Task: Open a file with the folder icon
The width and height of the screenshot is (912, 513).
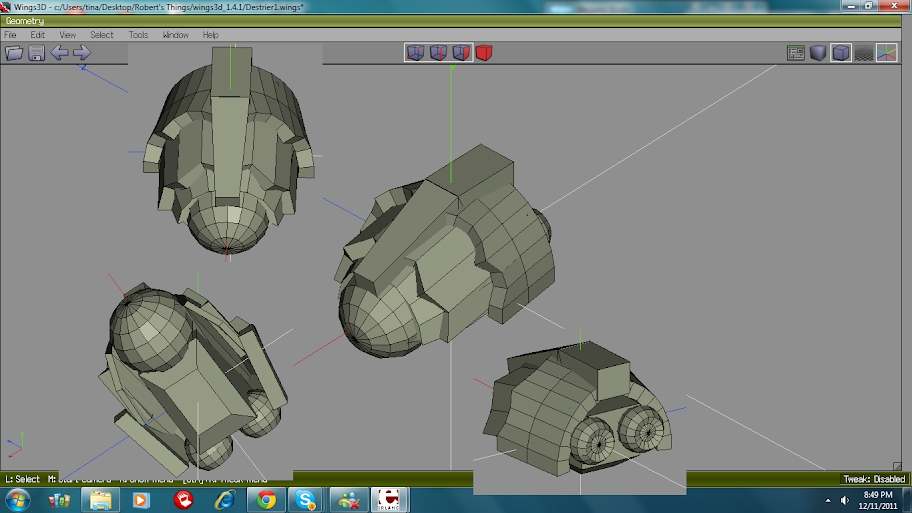Action: point(14,53)
